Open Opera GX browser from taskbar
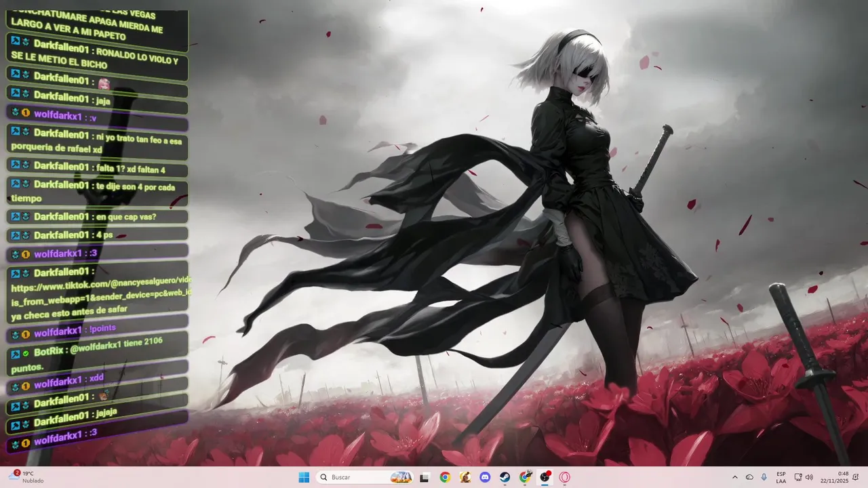Viewport: 868px width, 488px height. point(565,477)
